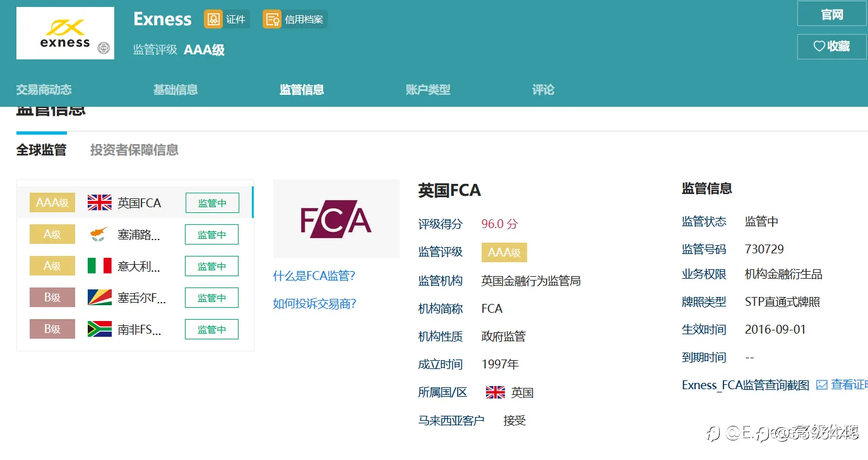Viewport: 868px width, 460px height.
Task: Click 机构金融衍生品 business scope text
Action: (x=783, y=274)
